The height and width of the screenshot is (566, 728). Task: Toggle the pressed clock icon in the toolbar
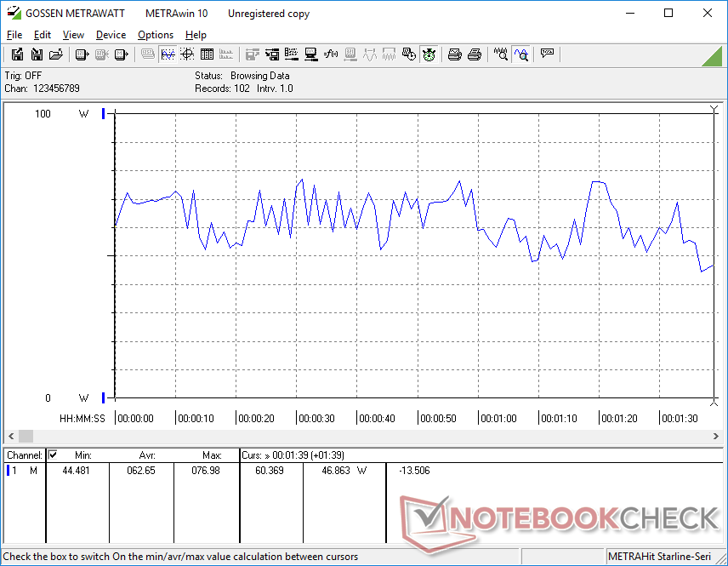coord(429,54)
